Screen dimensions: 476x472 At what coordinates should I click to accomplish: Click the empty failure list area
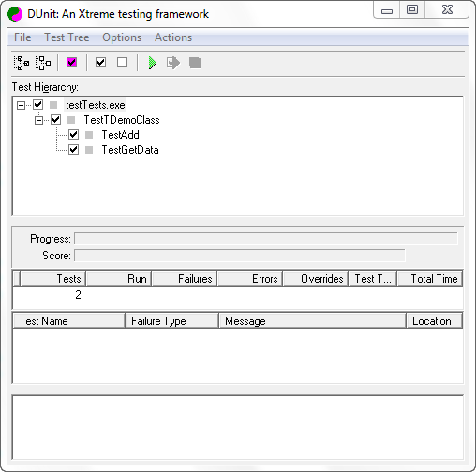click(238, 356)
